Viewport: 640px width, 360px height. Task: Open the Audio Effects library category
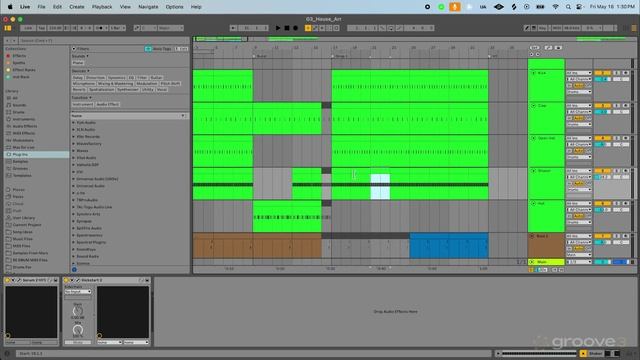(x=24, y=126)
